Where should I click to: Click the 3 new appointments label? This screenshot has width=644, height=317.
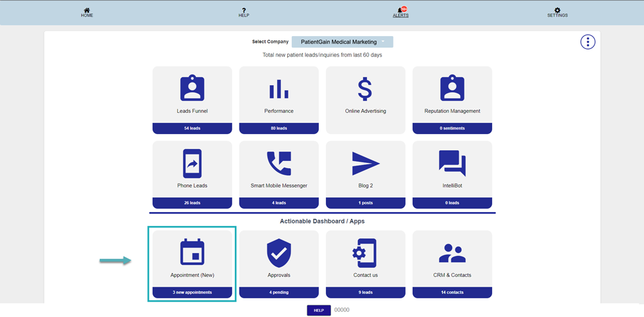[x=192, y=293]
